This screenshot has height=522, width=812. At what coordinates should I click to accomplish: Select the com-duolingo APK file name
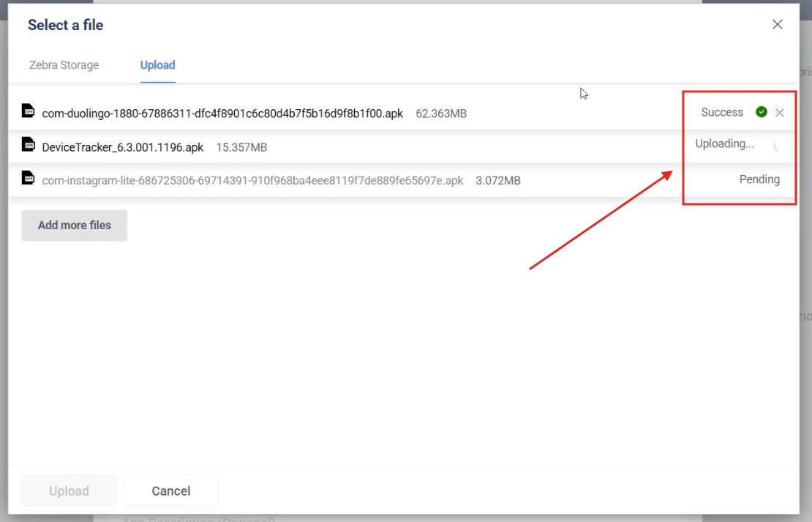tap(222, 113)
